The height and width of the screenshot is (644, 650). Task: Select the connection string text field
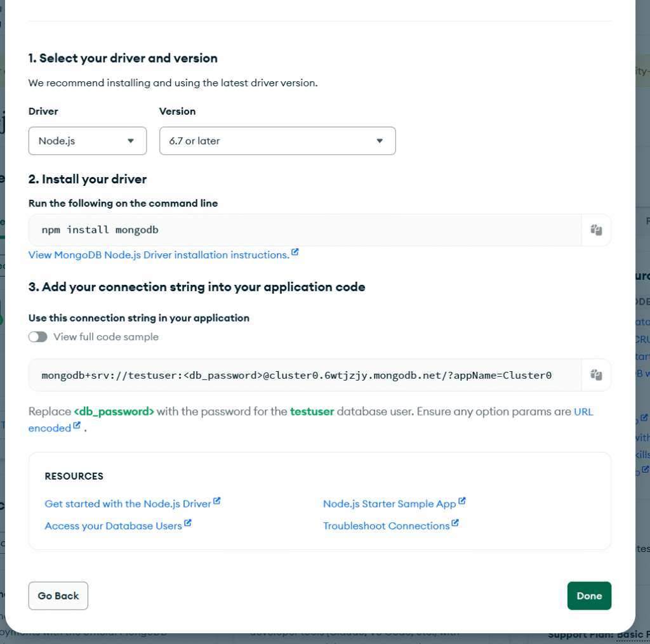coord(303,374)
